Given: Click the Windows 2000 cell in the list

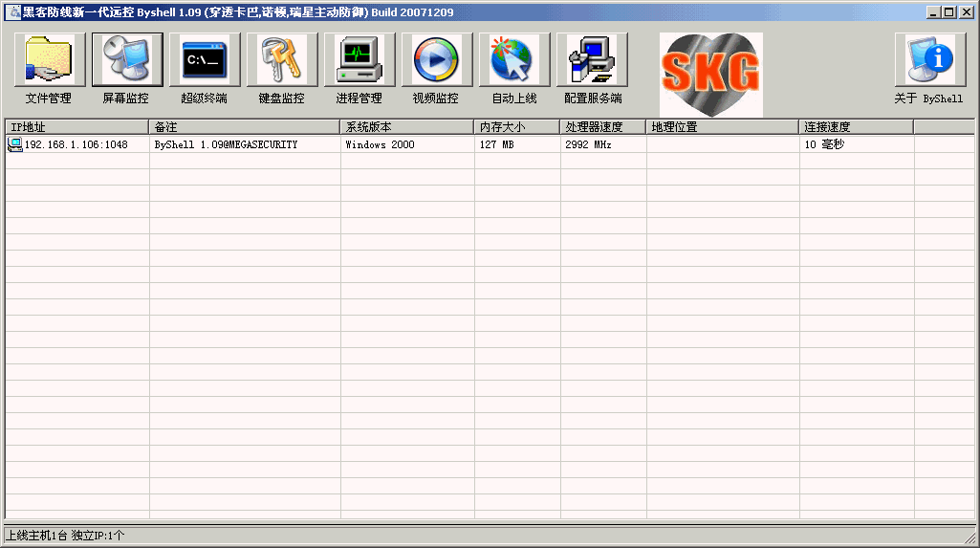Looking at the screenshot, I should click(380, 144).
